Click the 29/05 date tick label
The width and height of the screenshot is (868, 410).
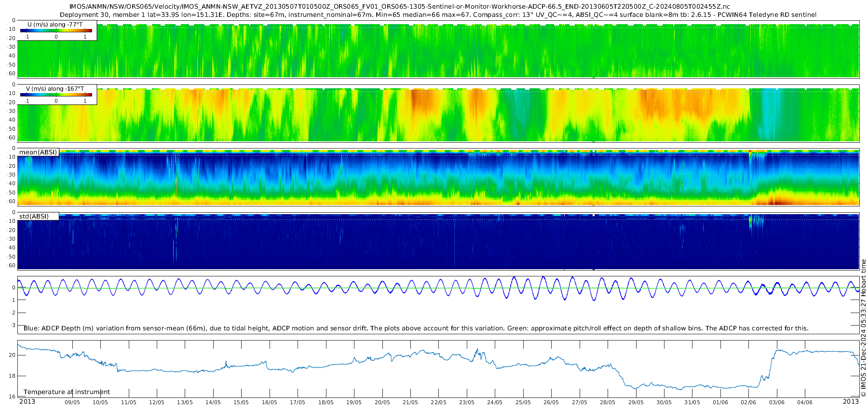click(x=636, y=402)
